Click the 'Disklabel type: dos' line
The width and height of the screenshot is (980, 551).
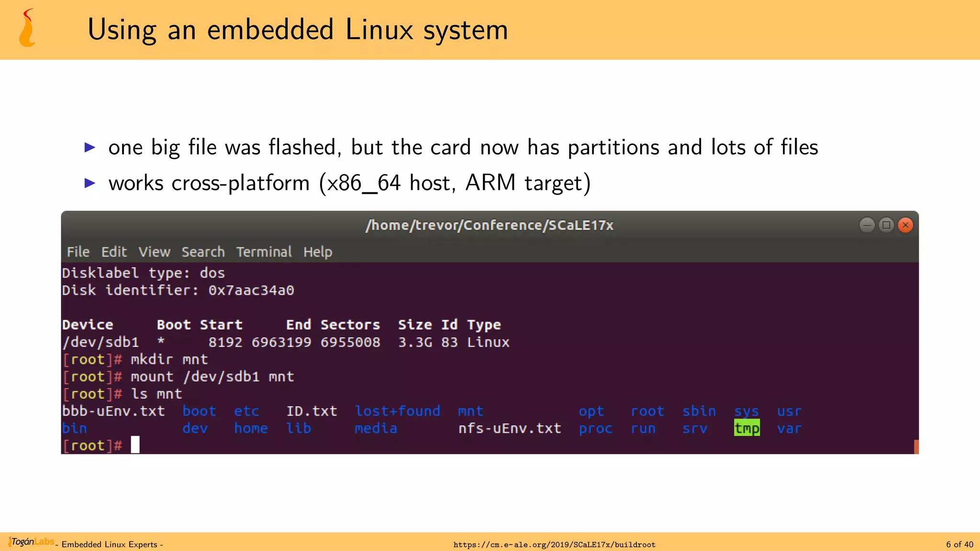coord(144,273)
